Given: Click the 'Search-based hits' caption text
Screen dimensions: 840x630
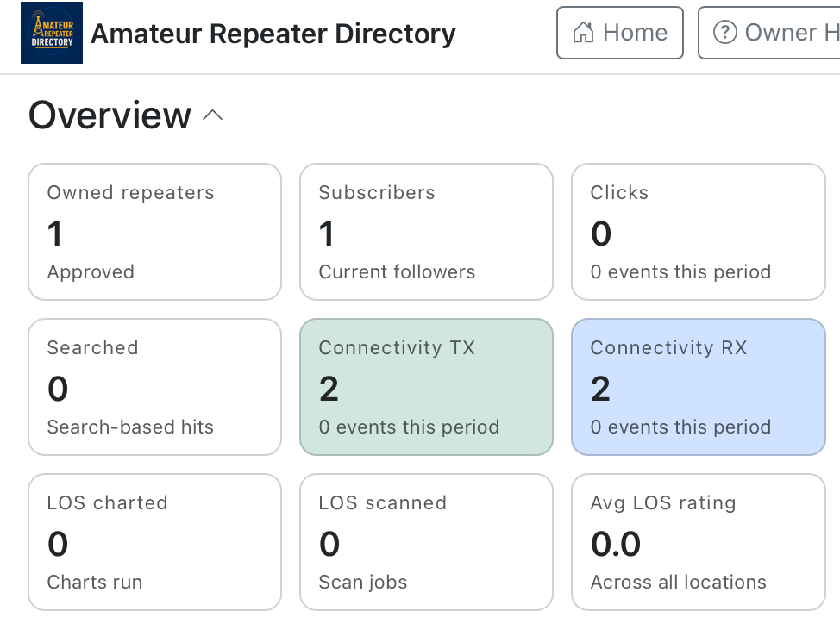Looking at the screenshot, I should click(x=130, y=427).
